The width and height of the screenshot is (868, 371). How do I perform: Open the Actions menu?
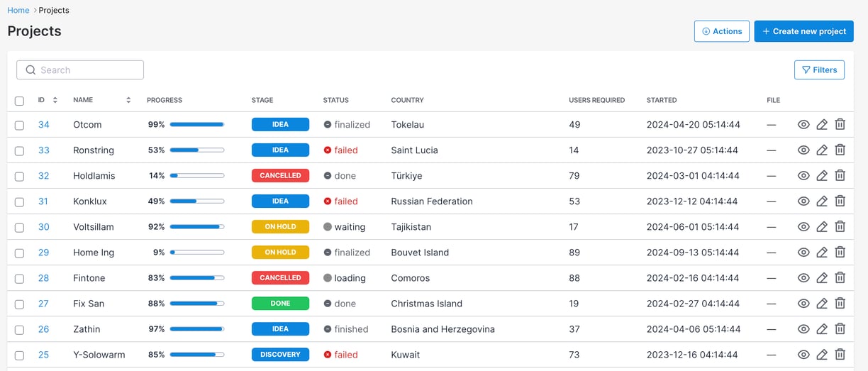[x=722, y=31]
